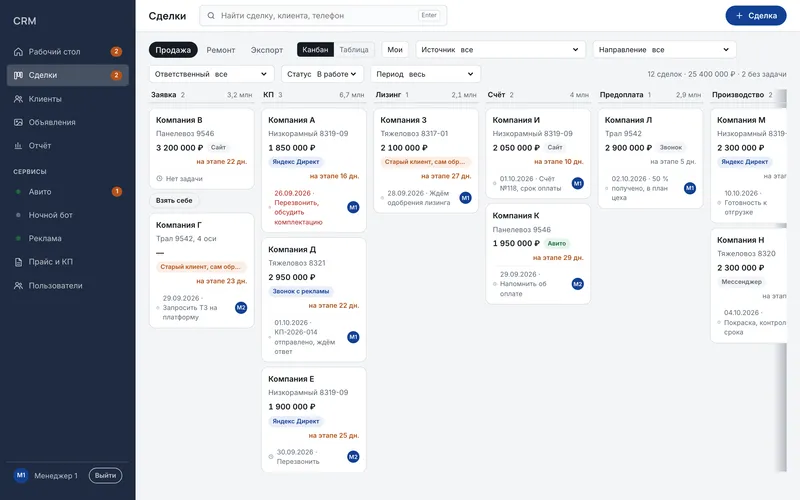Viewport: 800px width, 500px height.
Task: Open the Ответственный dropdown
Action: [211, 74]
